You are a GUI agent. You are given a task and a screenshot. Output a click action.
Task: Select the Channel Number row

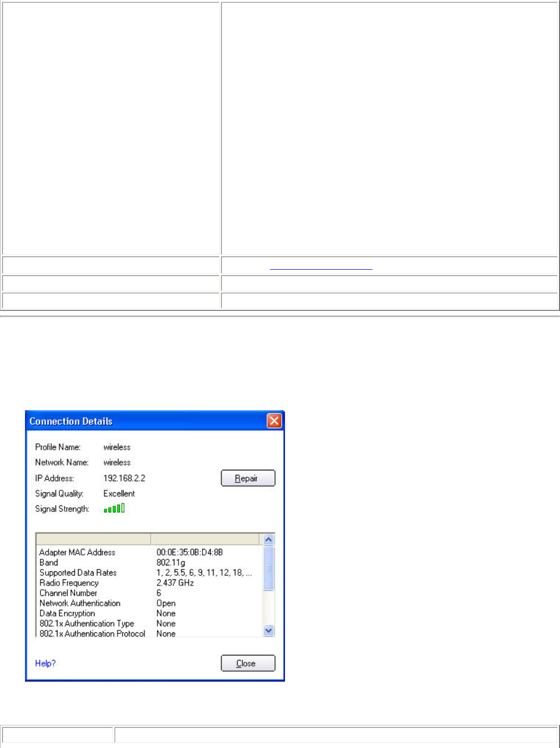[149, 593]
